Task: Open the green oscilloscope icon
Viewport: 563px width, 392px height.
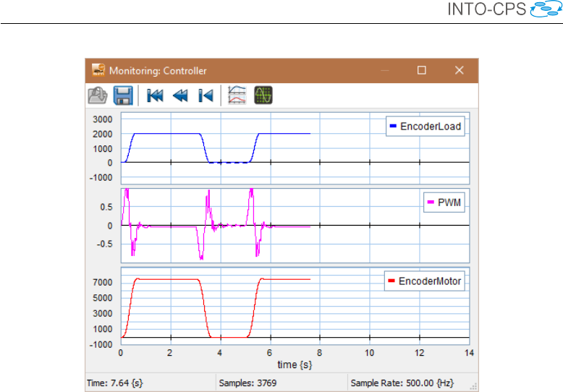Action: coord(263,95)
